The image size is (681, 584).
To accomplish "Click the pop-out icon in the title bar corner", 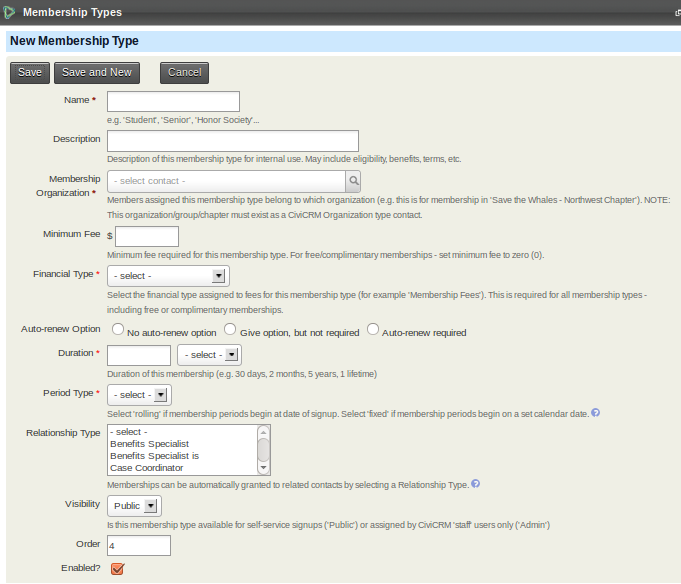I will pyautogui.click(x=677, y=13).
